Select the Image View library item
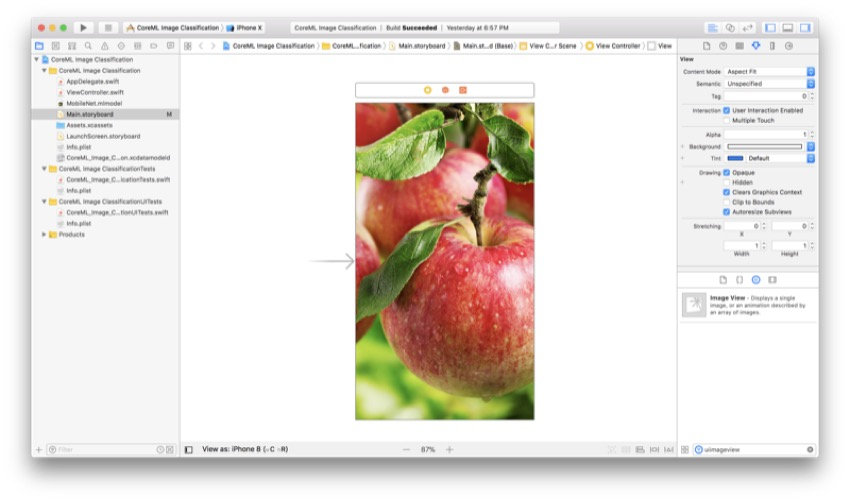The image size is (850, 501). tap(748, 305)
